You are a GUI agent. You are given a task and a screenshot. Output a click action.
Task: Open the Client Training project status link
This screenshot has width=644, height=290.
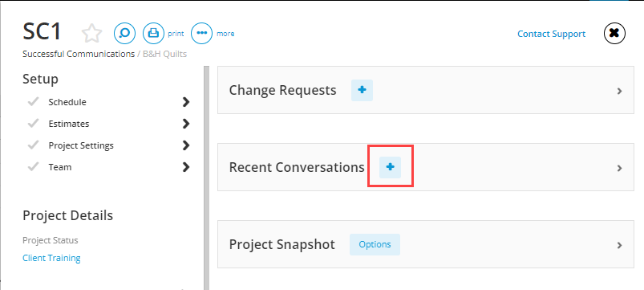coord(51,258)
